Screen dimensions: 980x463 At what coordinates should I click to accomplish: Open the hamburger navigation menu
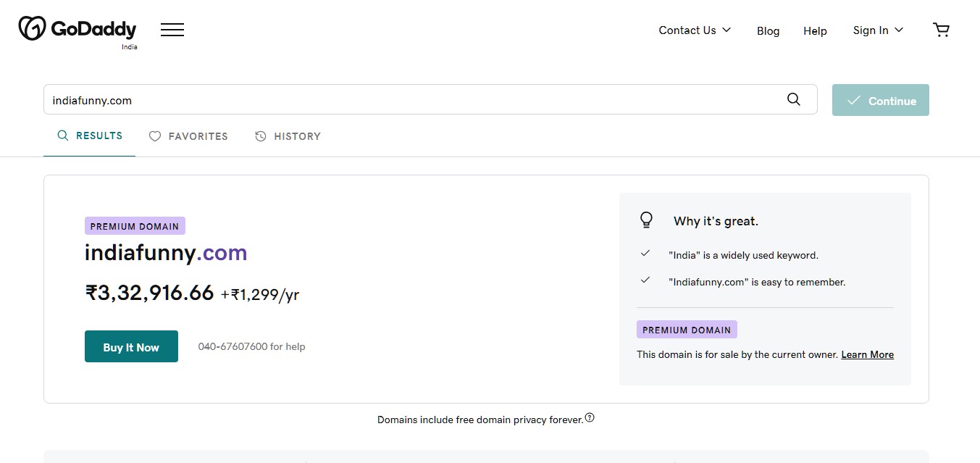coord(172,30)
